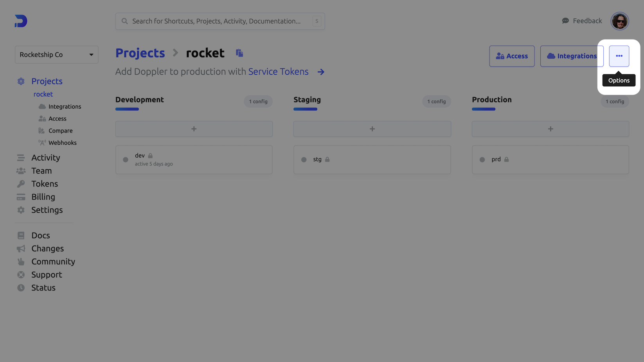Copy the rocket project name icon
Viewport: 644px width, 362px height.
239,53
